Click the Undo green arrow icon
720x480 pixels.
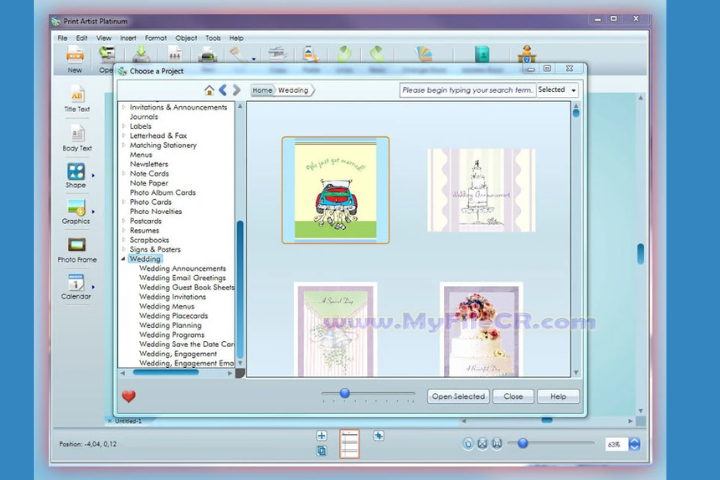[344, 54]
